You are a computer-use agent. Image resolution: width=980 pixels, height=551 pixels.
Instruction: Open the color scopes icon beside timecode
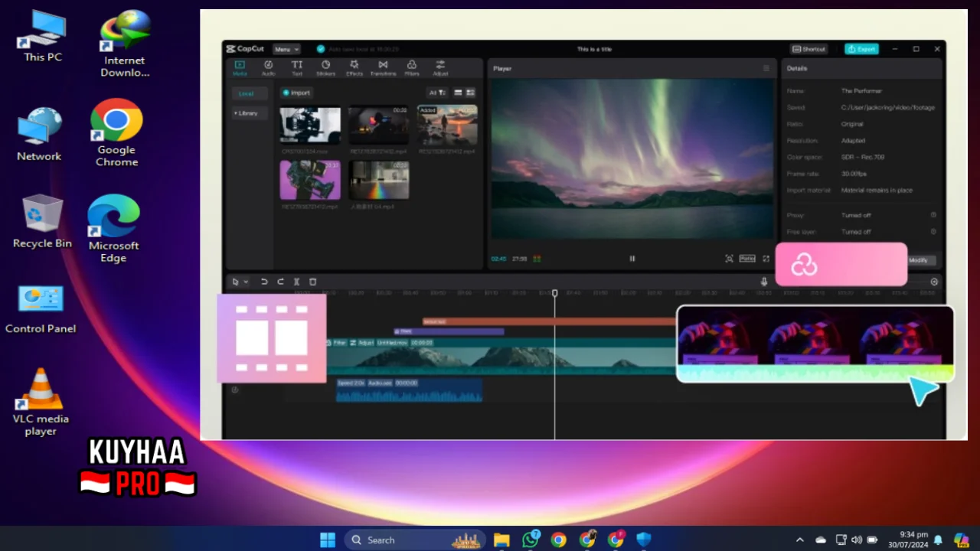coord(537,259)
